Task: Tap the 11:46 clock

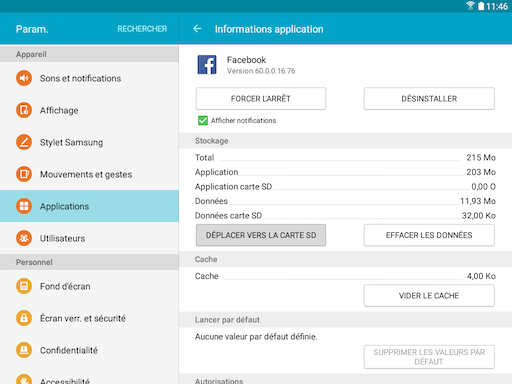Action: (x=497, y=6)
